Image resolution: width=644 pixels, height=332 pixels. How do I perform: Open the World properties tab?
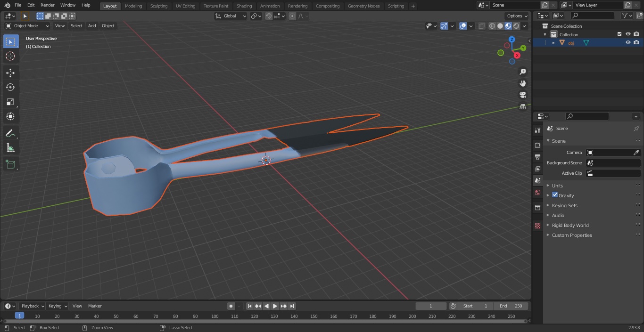tap(537, 193)
